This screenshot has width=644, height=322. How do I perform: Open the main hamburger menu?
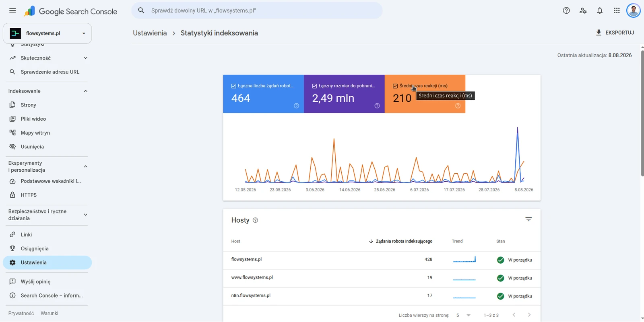(12, 10)
